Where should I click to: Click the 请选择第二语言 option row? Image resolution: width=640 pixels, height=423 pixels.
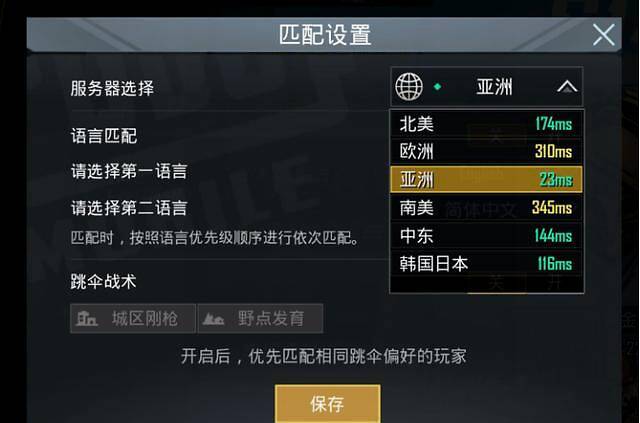point(129,208)
